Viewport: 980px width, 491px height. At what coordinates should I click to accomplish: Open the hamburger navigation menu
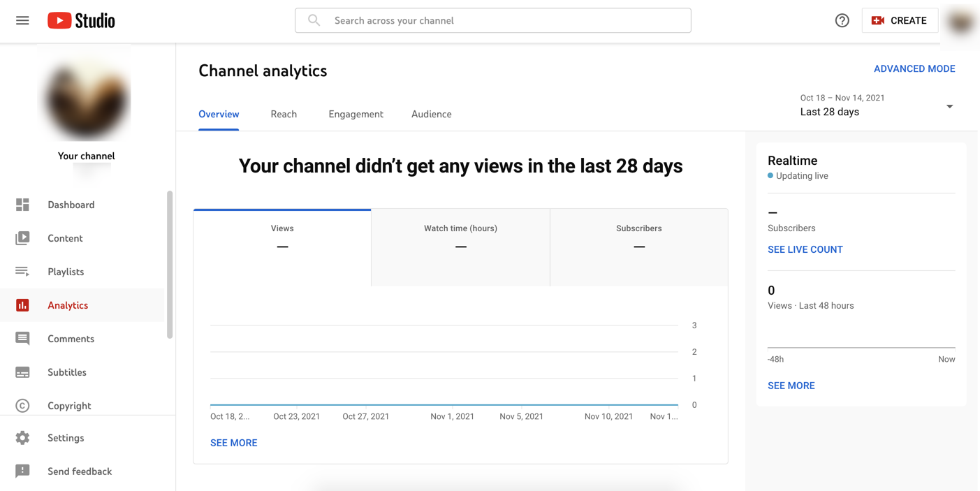pyautogui.click(x=22, y=20)
